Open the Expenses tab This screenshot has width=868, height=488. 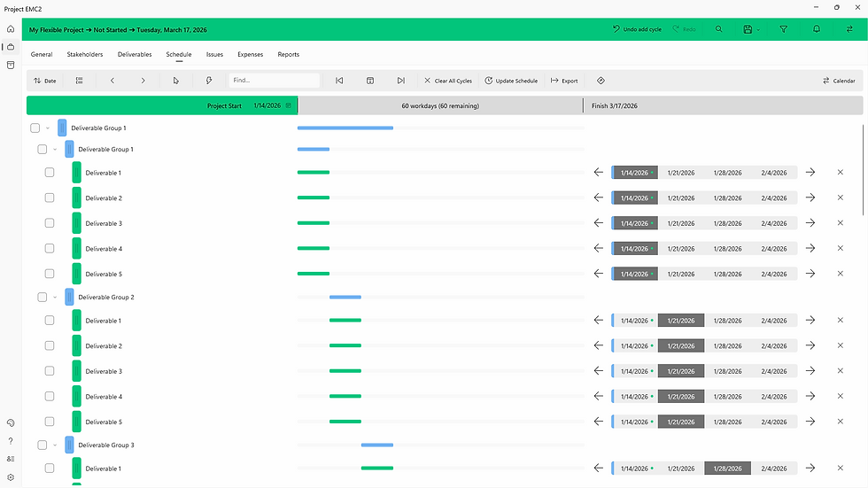tap(250, 54)
